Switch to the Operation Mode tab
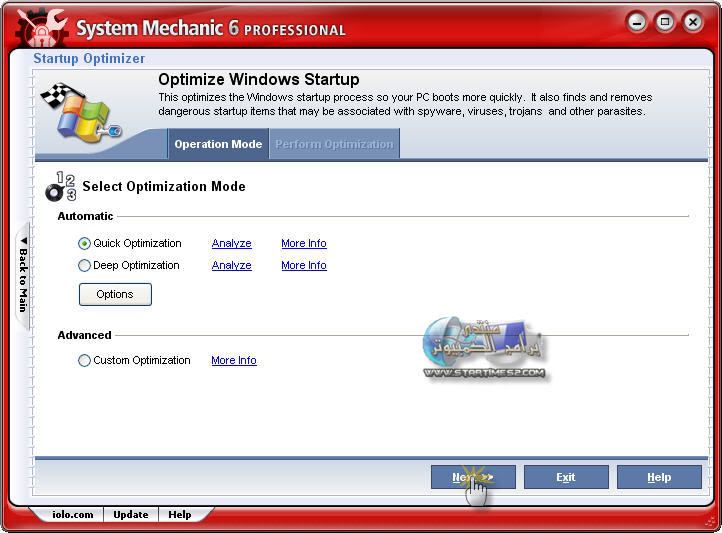The height and width of the screenshot is (533, 722). 218,144
